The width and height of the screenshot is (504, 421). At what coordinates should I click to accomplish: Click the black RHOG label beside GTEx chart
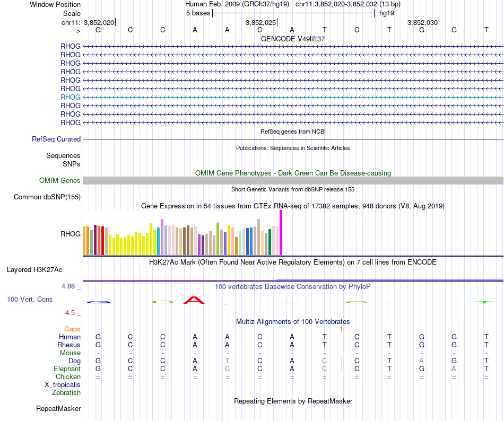pos(71,234)
